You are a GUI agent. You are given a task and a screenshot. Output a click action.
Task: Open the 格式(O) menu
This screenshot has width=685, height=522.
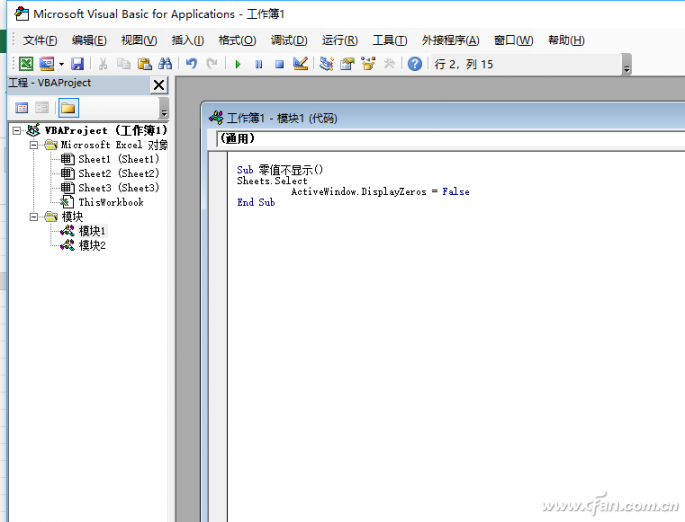237,40
